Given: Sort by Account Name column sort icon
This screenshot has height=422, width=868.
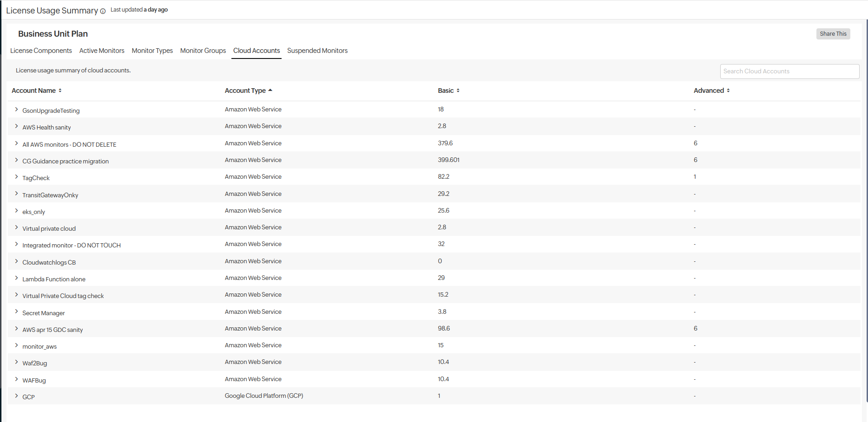Looking at the screenshot, I should coord(60,91).
